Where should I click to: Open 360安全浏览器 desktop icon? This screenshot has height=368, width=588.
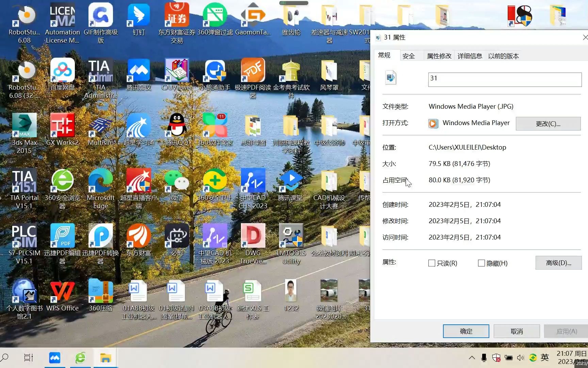pyautogui.click(x=62, y=189)
